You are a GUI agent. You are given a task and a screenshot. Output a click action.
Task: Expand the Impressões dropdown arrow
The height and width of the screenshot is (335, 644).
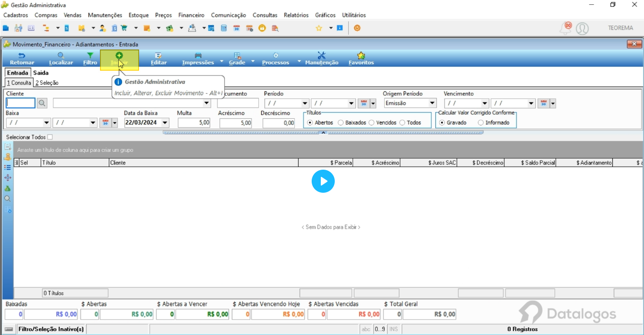point(221,61)
